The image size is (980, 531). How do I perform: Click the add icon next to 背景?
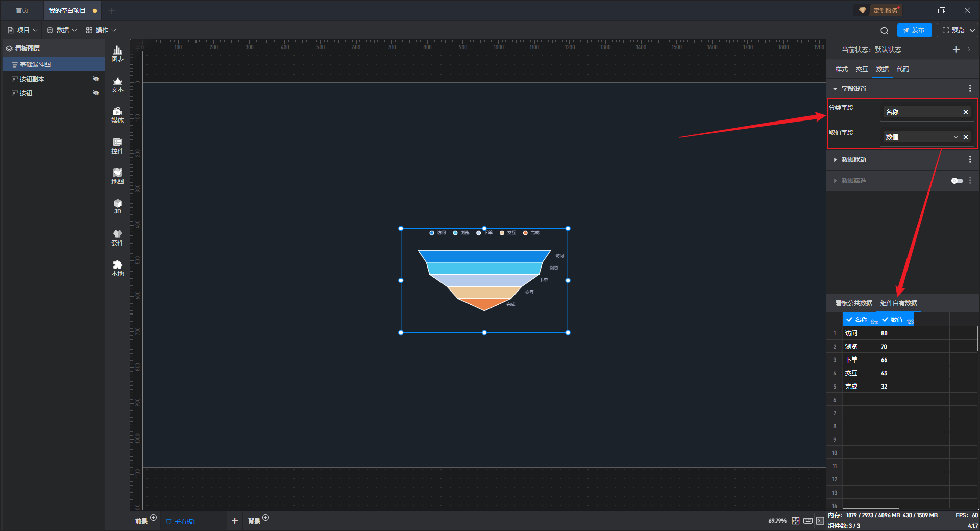click(265, 518)
